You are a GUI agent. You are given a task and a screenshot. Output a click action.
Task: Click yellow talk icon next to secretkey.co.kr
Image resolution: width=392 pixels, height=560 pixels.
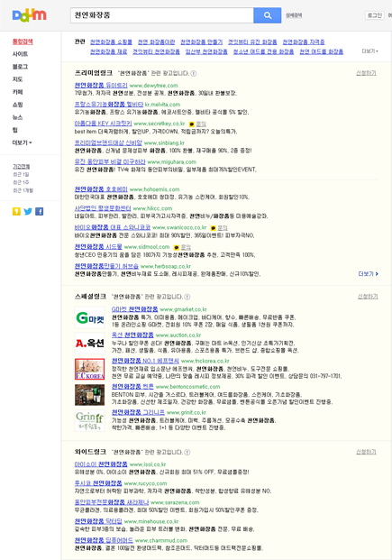pos(192,124)
